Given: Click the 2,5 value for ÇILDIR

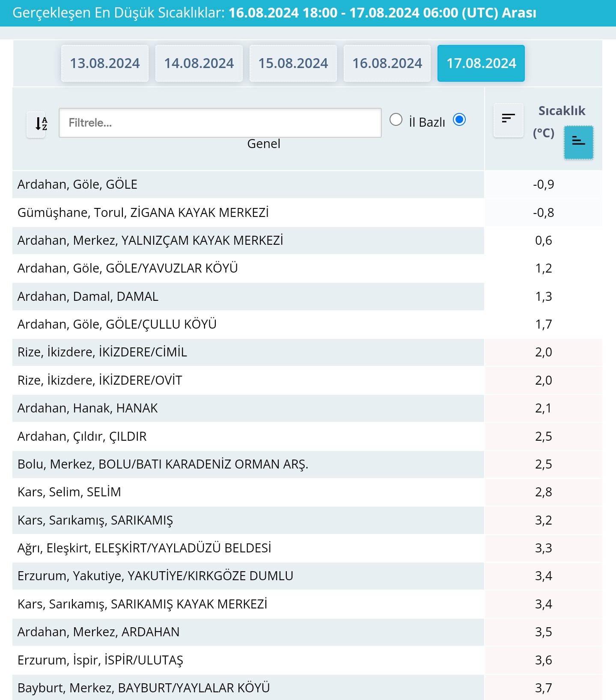Looking at the screenshot, I should (x=543, y=436).
